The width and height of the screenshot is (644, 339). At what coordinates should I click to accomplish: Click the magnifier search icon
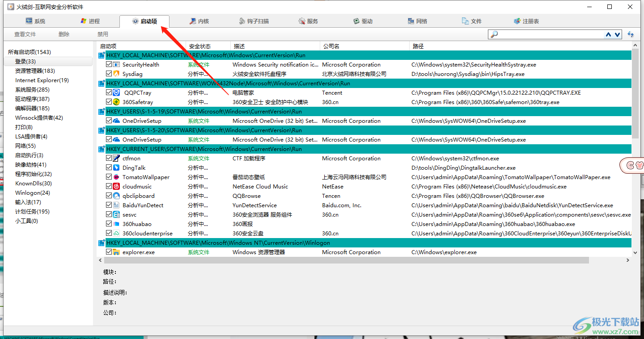tap(494, 34)
